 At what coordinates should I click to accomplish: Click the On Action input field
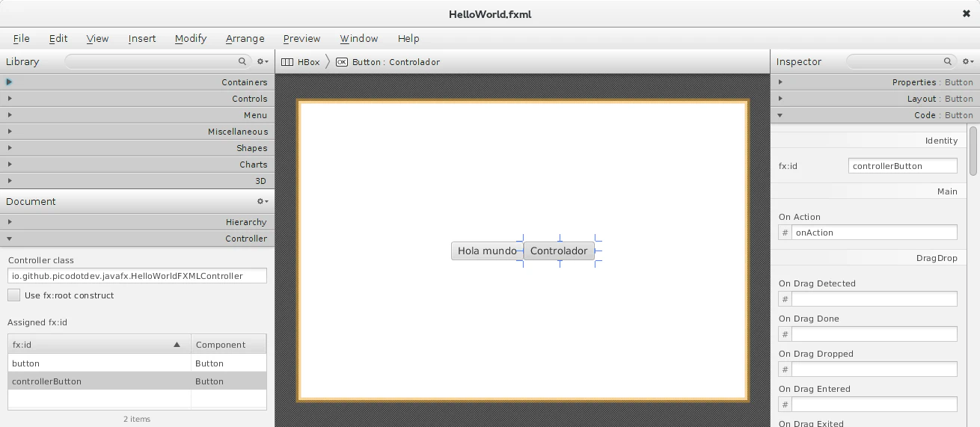[x=874, y=233]
